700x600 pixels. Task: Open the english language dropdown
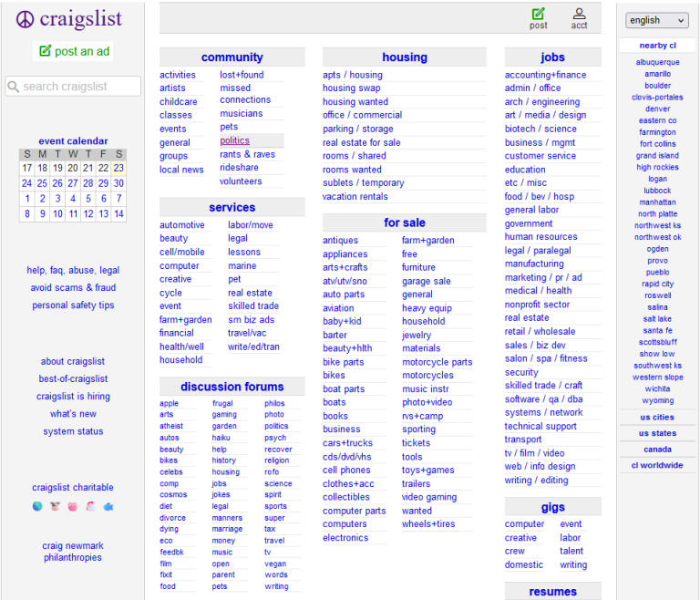point(656,21)
